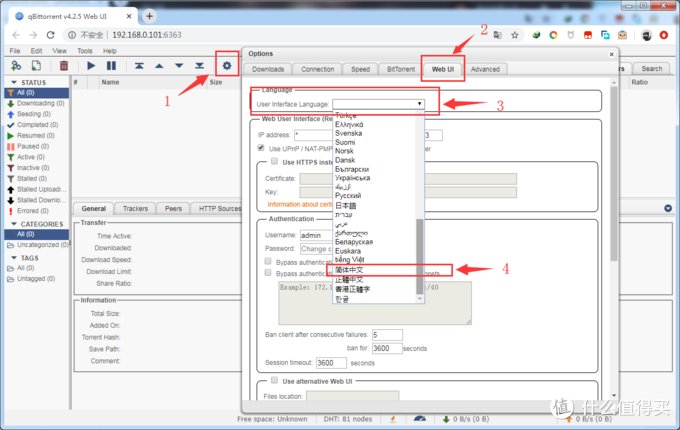Screen dimensions: 680x430
Task: Click the Add Torrent File icon
Action: click(36, 65)
